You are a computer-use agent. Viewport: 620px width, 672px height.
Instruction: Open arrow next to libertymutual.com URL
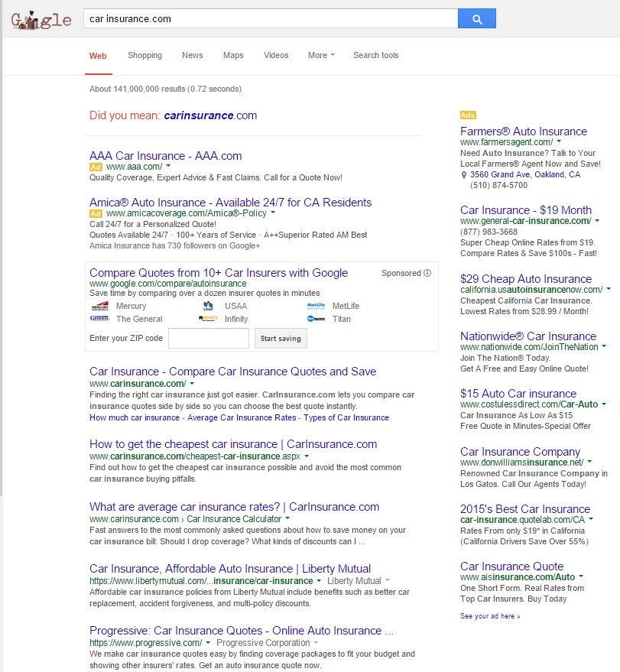(x=319, y=581)
